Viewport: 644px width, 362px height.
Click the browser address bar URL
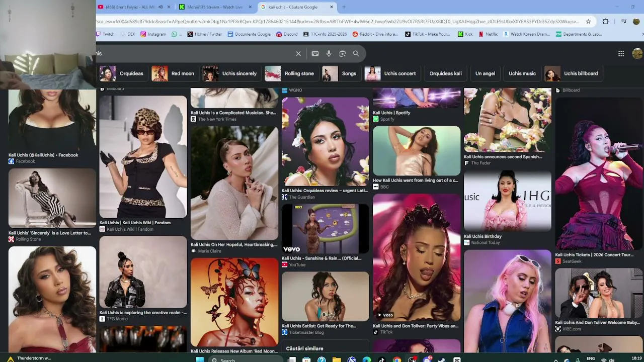[337, 22]
